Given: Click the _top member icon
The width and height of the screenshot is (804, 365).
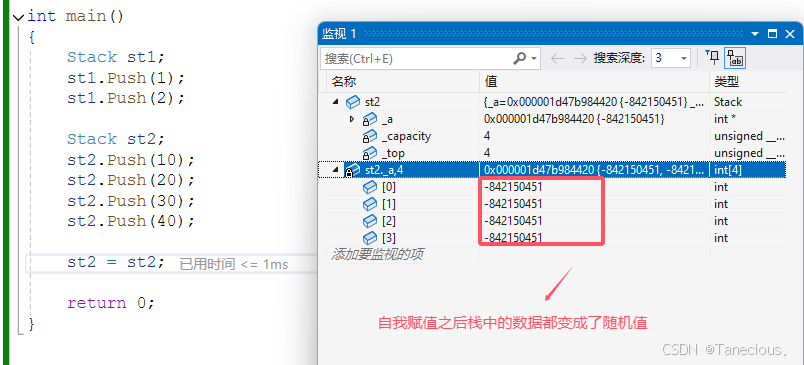Looking at the screenshot, I should (369, 153).
